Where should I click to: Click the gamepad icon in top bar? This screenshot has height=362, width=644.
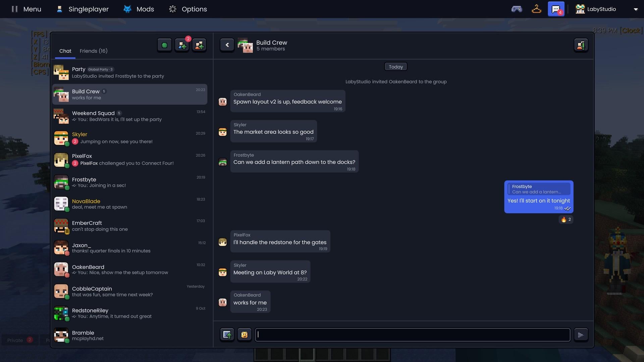point(517,9)
